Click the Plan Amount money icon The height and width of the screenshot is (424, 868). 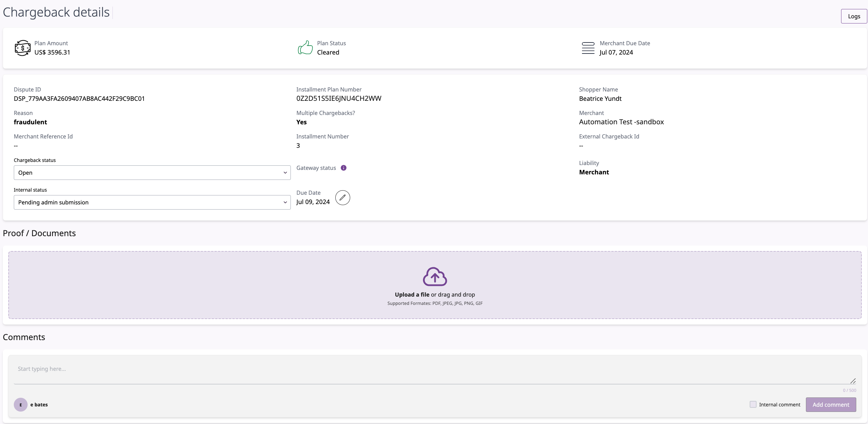pos(22,48)
